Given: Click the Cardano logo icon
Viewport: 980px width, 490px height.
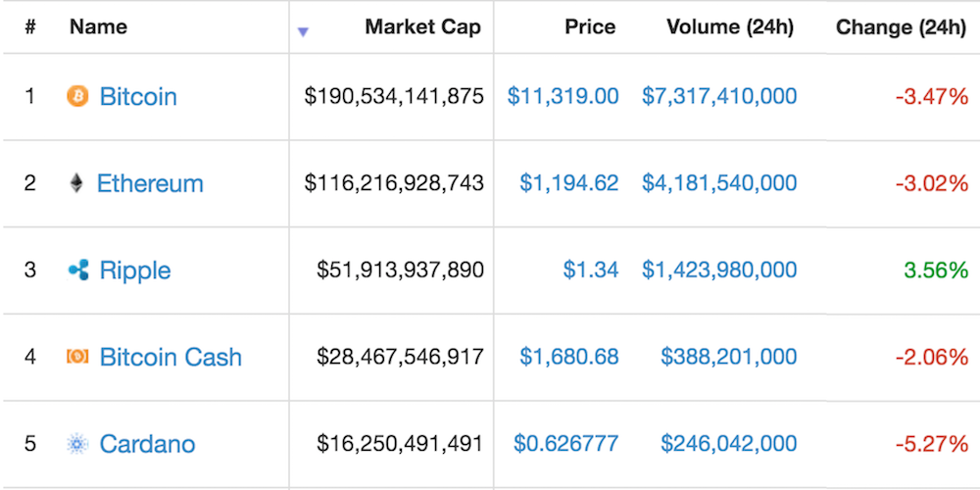Looking at the screenshot, I should click(77, 444).
